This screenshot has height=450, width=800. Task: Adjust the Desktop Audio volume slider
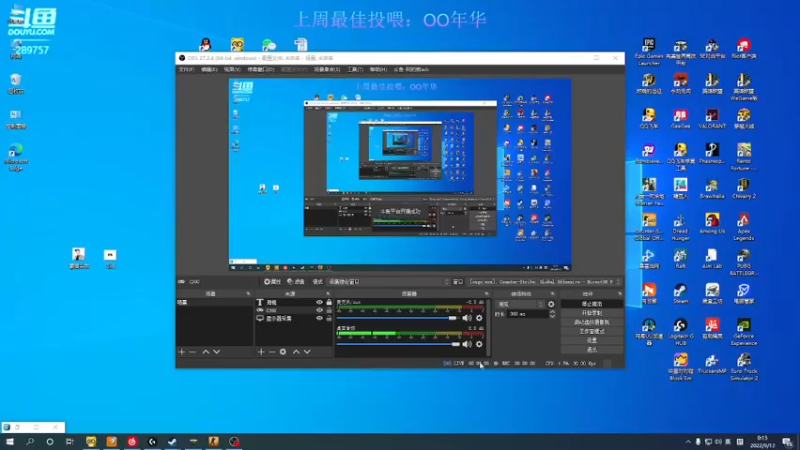[397, 344]
